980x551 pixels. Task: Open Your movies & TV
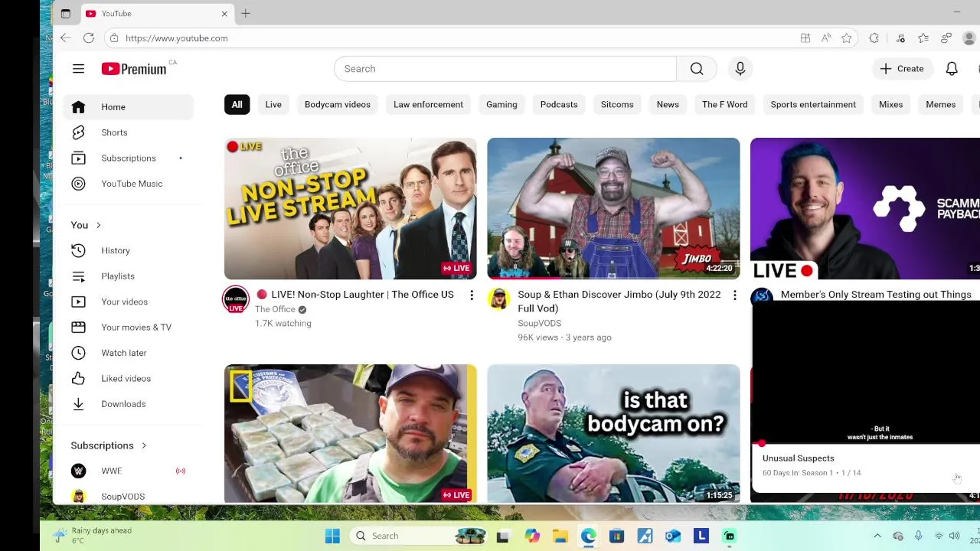(x=128, y=328)
